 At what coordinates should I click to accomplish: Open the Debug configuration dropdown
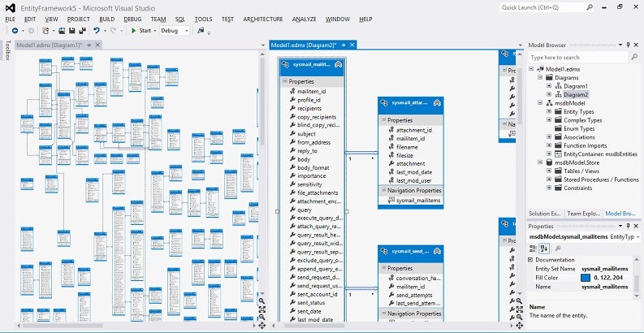tap(187, 31)
